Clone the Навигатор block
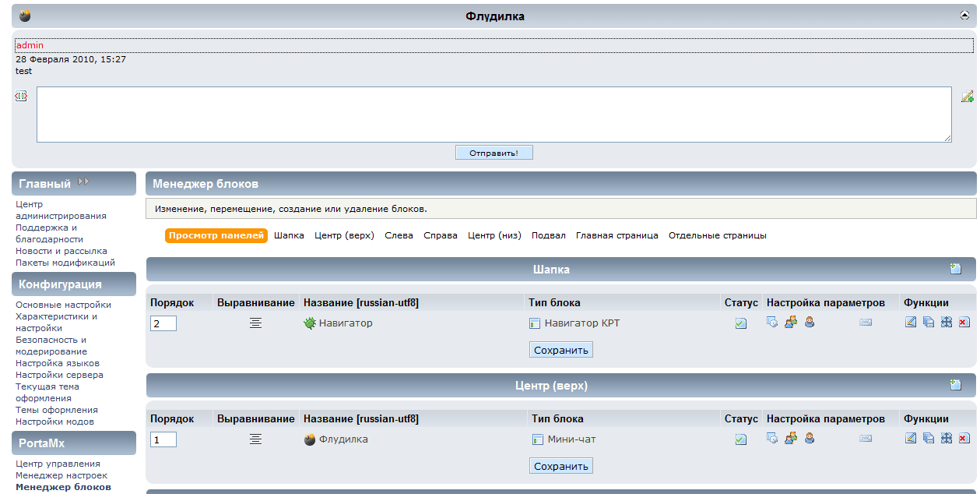 (x=929, y=323)
